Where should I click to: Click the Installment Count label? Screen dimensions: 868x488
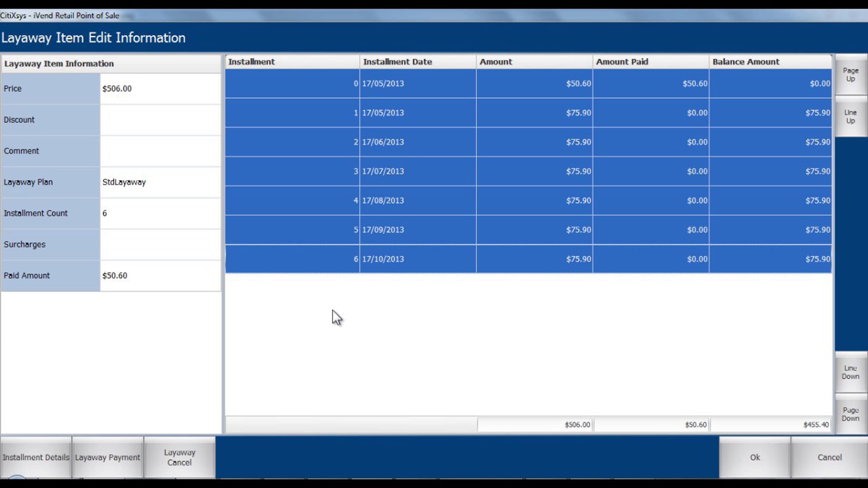click(36, 213)
